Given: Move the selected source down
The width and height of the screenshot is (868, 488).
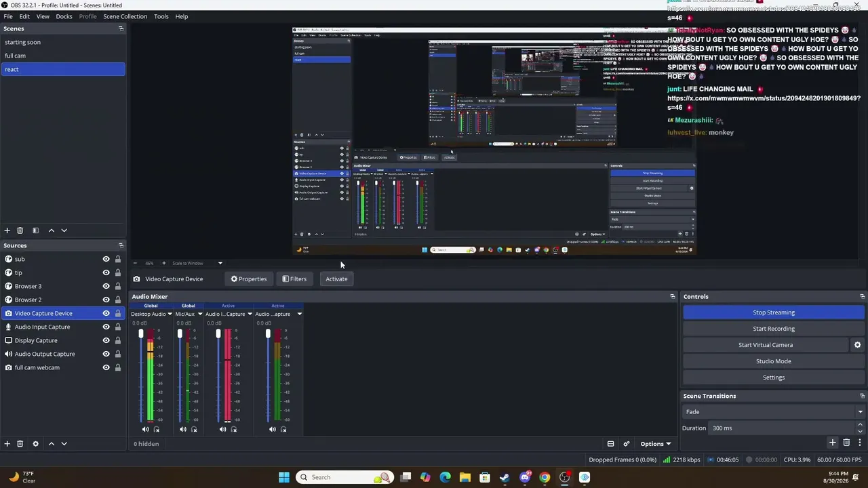Looking at the screenshot, I should click(x=64, y=444).
